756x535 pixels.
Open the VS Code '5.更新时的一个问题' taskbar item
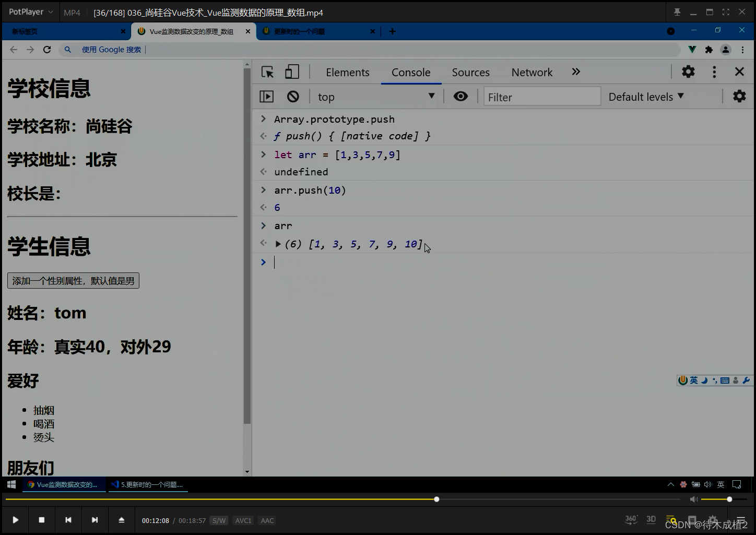click(149, 484)
